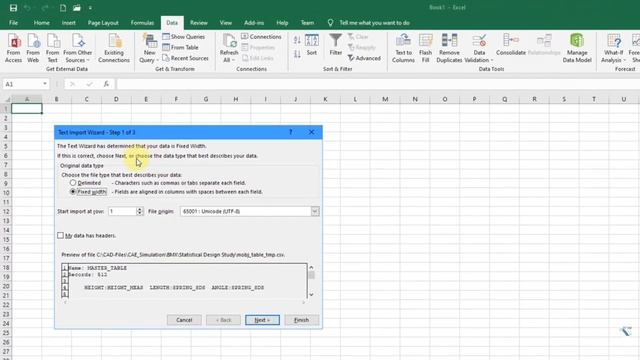Click the Open folder icon in the quick access toolbar

click(x=77, y=8)
